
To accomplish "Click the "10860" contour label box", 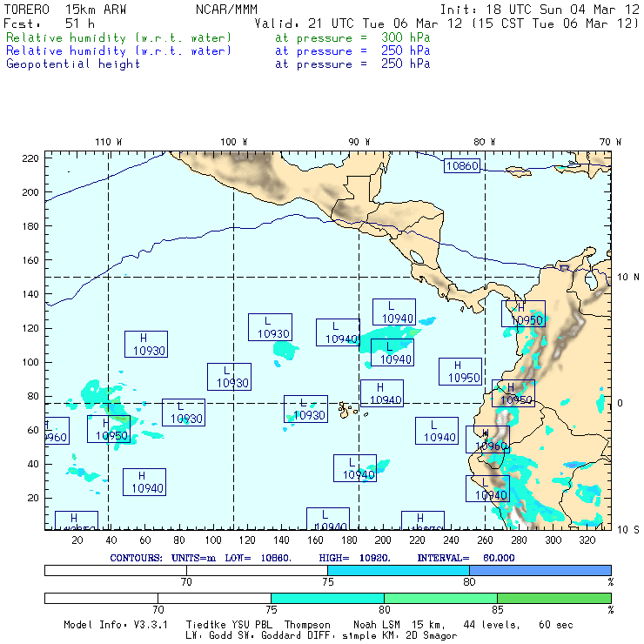I will pyautogui.click(x=462, y=166).
